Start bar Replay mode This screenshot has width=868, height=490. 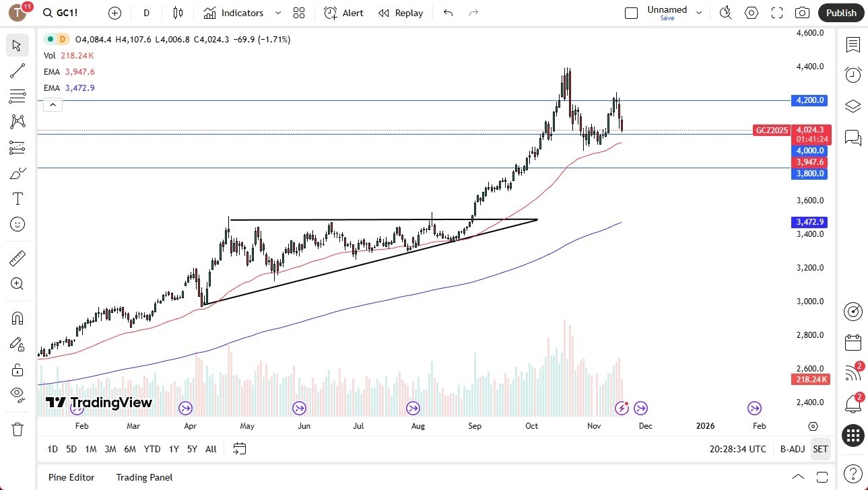click(400, 13)
